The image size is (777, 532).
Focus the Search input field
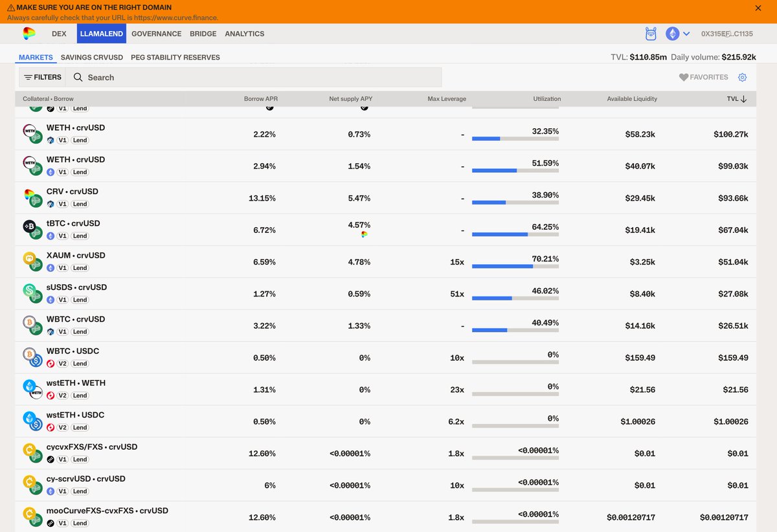coord(254,77)
